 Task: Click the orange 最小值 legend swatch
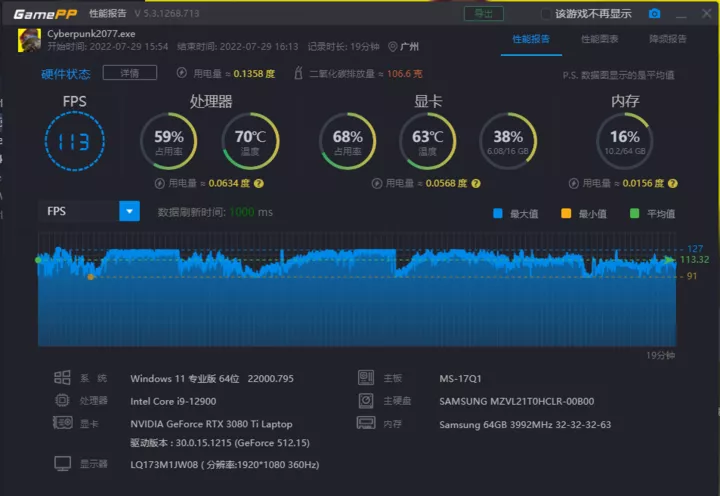click(x=566, y=213)
